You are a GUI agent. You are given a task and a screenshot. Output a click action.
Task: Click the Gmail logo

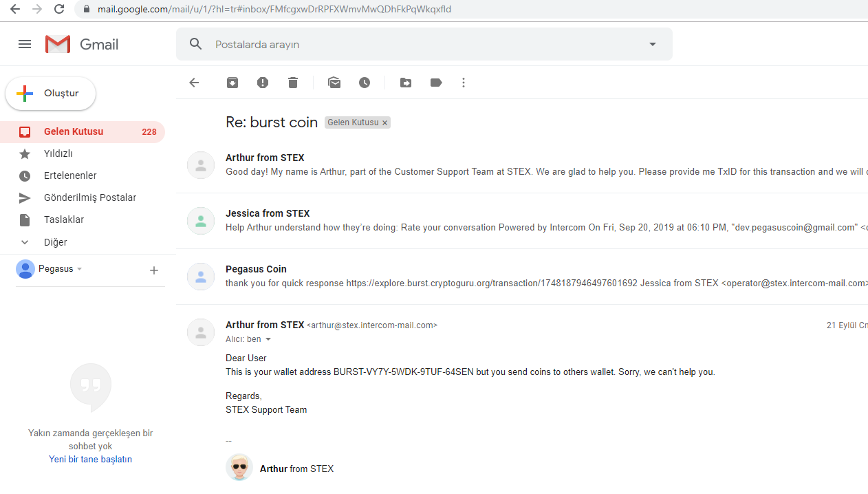[82, 44]
